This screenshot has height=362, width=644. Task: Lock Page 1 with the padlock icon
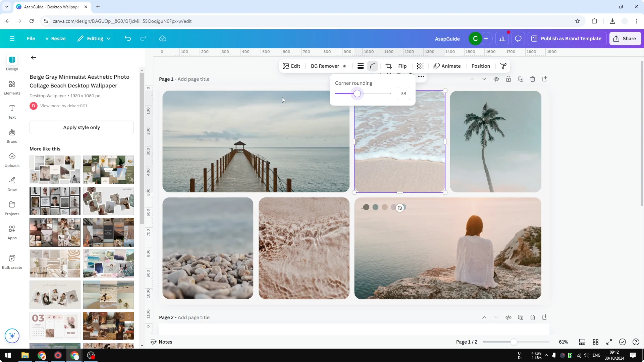click(509, 79)
